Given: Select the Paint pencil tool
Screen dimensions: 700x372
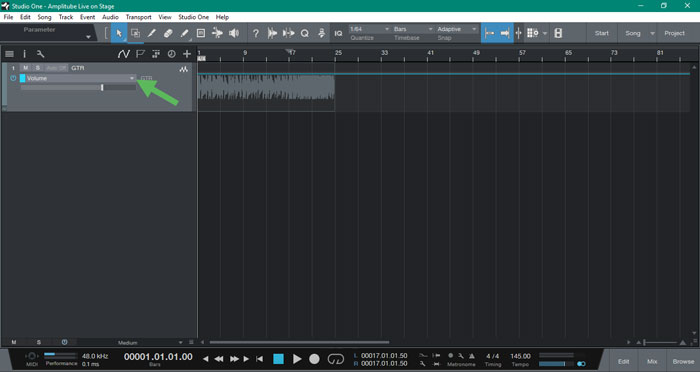Looking at the screenshot, I should tap(184, 33).
